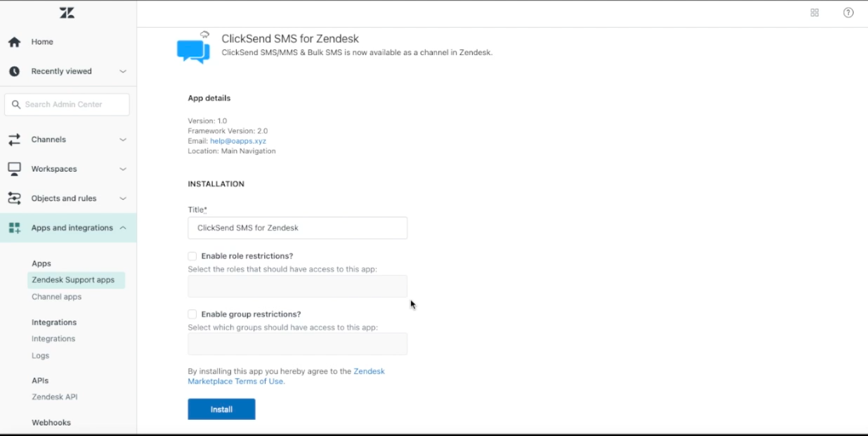868x436 pixels.
Task: Click the Search Admin Center field
Action: (x=67, y=104)
